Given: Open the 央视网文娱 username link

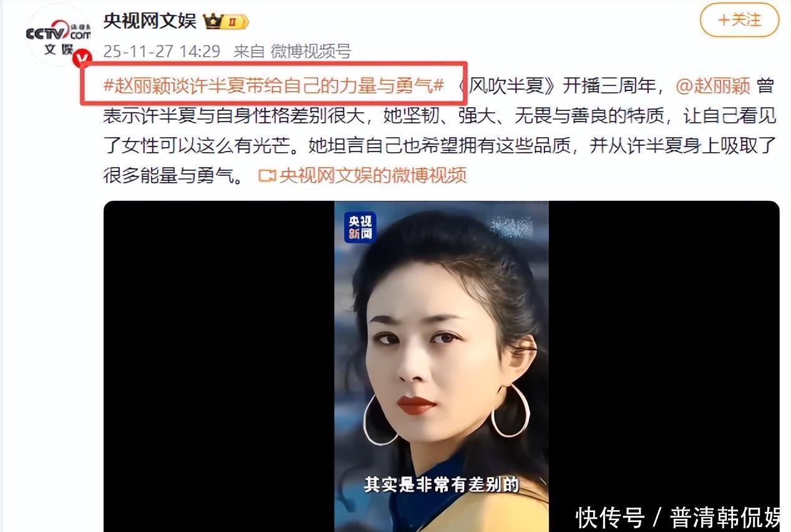Looking at the screenshot, I should (150, 21).
